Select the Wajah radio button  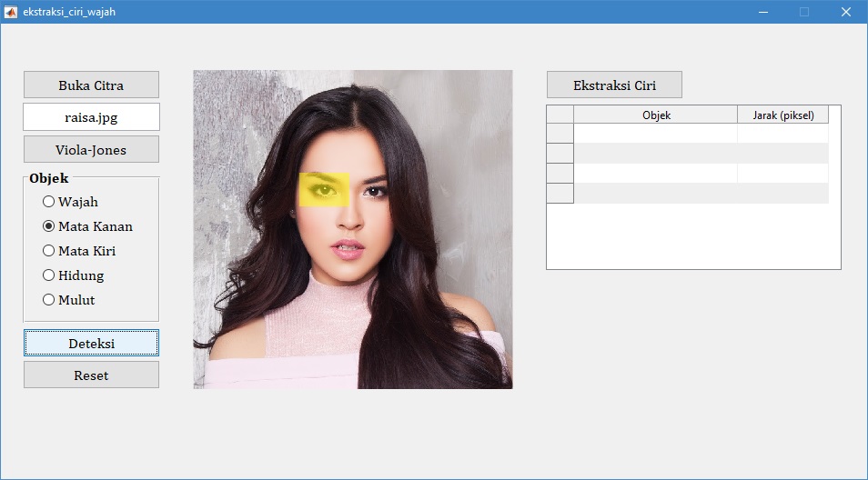tap(70, 202)
